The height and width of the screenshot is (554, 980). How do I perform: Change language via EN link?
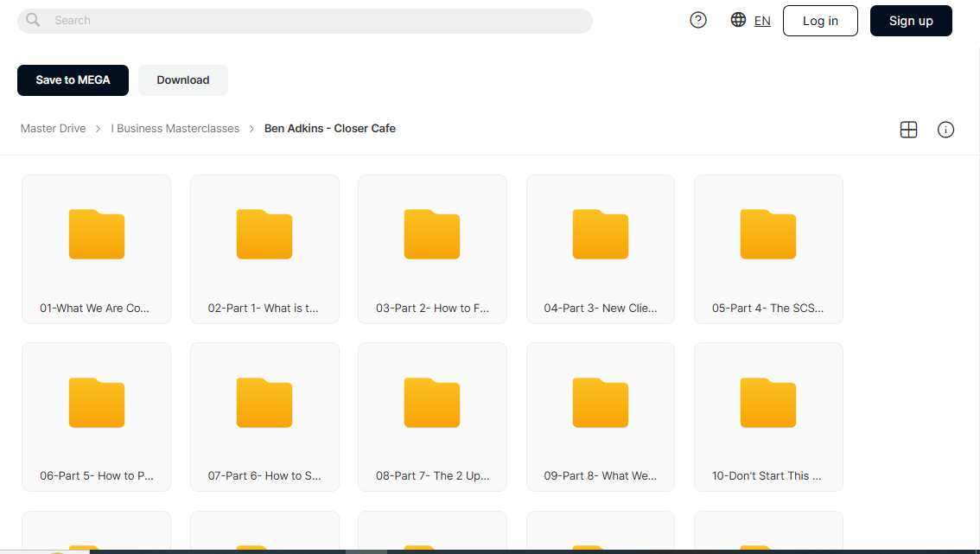click(x=762, y=21)
